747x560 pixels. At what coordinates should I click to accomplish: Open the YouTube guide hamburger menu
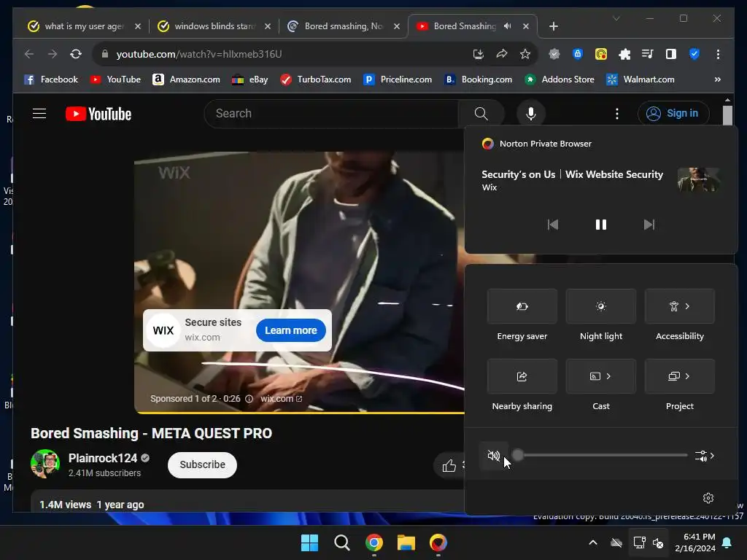coord(39,114)
